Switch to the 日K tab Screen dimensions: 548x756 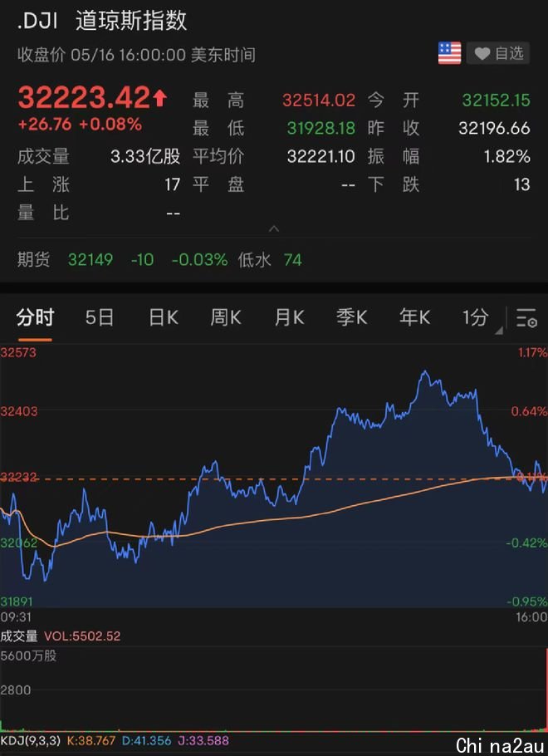[163, 318]
